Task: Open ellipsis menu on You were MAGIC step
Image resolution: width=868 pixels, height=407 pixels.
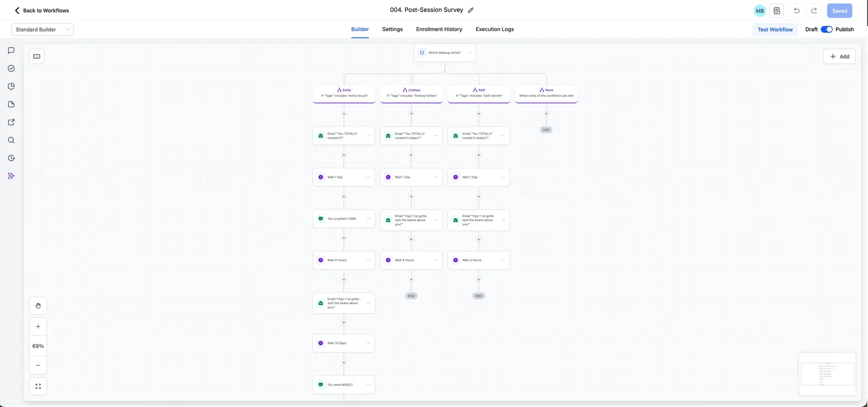Action: tap(368, 384)
